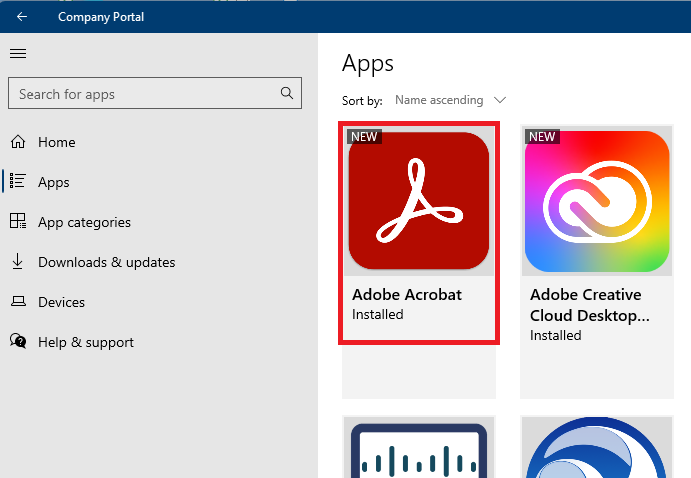Click the NEW badge on Creative Cloud
Screen dimensions: 691x478
pos(542,136)
